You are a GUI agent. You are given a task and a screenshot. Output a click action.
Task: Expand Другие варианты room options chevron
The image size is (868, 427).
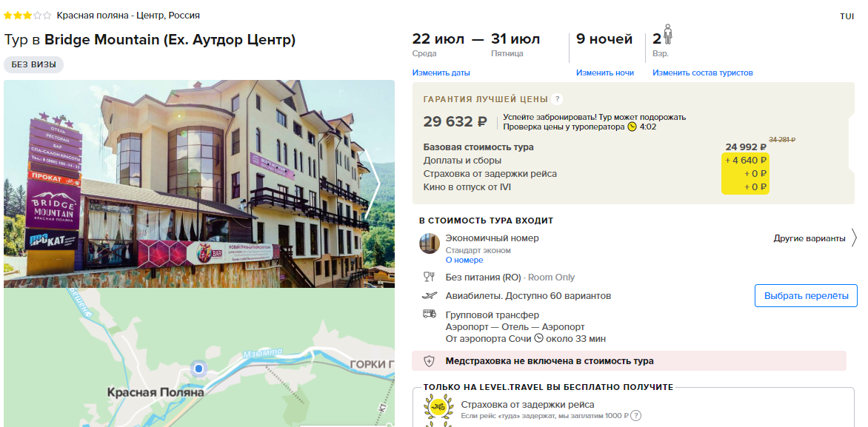click(x=854, y=238)
